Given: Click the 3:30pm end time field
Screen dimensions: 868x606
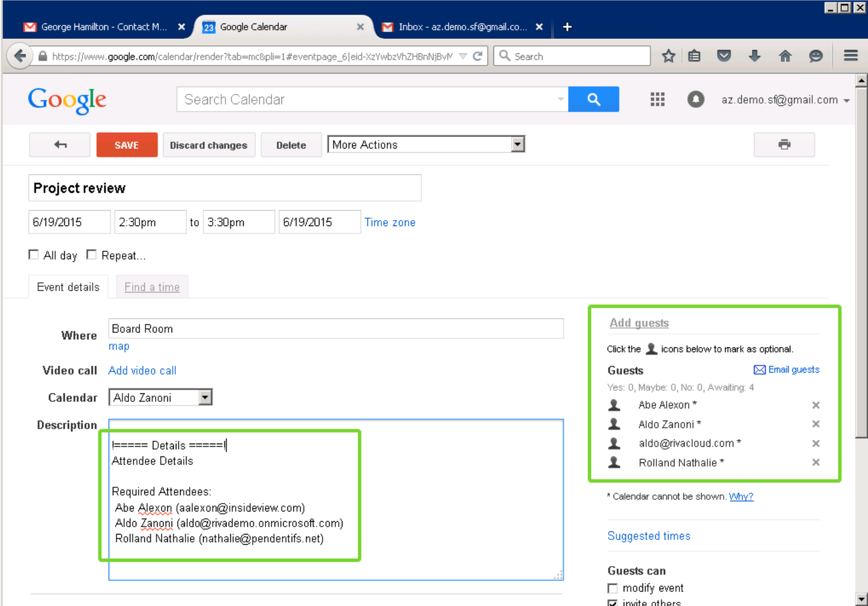Looking at the screenshot, I should tap(239, 222).
